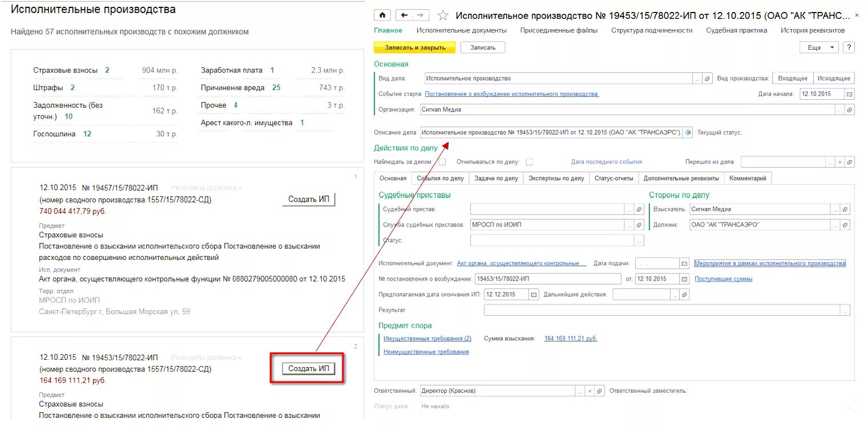The width and height of the screenshot is (868, 431).
Task: Open the Исполнительные документы section
Action: tap(461, 30)
